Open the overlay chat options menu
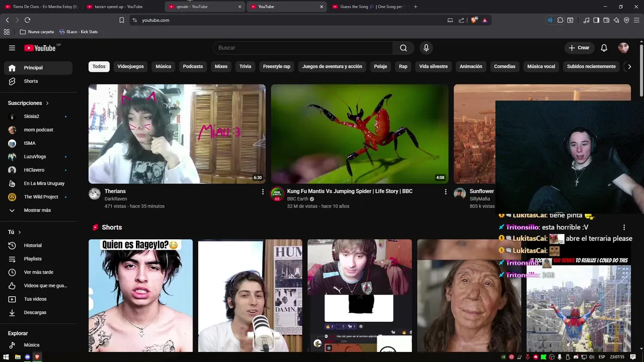Viewport: 644px width, 362px height. point(624,227)
